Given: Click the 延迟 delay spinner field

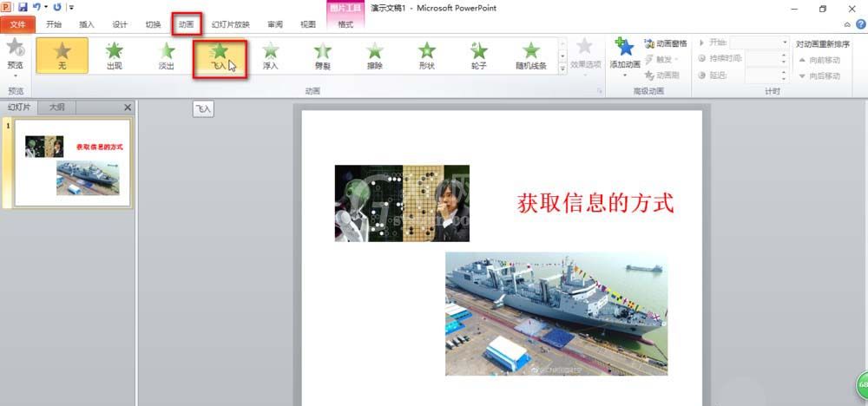Looking at the screenshot, I should tap(766, 75).
